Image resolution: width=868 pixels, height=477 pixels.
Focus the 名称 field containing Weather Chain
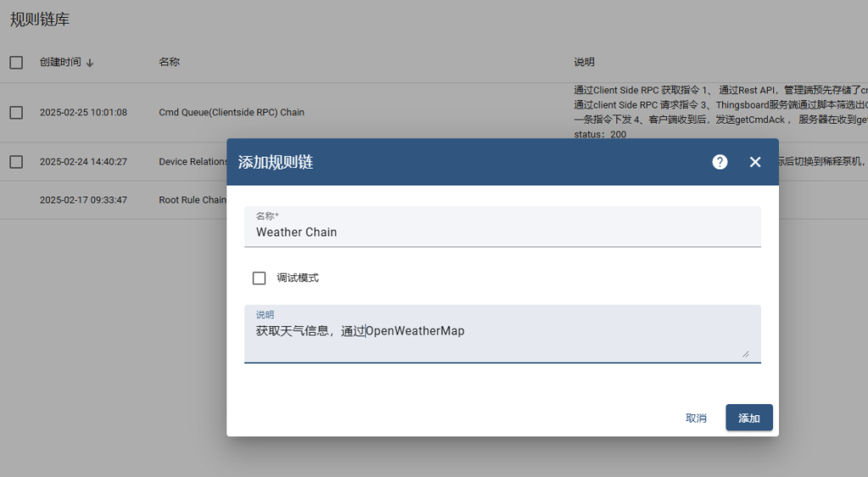502,226
